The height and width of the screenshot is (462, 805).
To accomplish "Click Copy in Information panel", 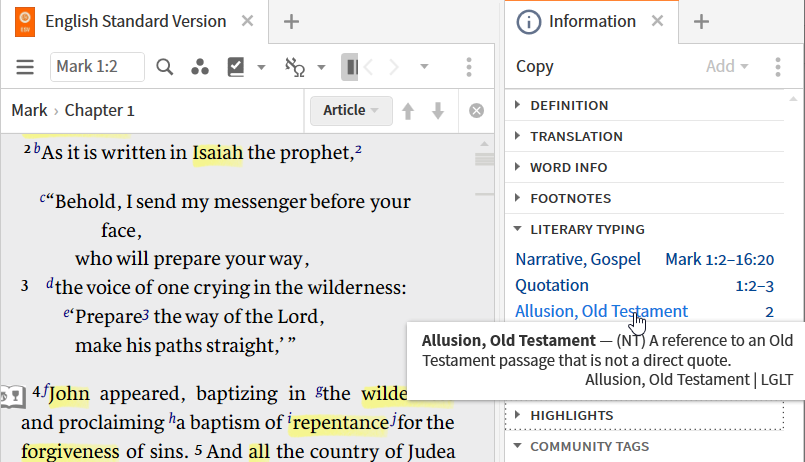I will pyautogui.click(x=534, y=67).
